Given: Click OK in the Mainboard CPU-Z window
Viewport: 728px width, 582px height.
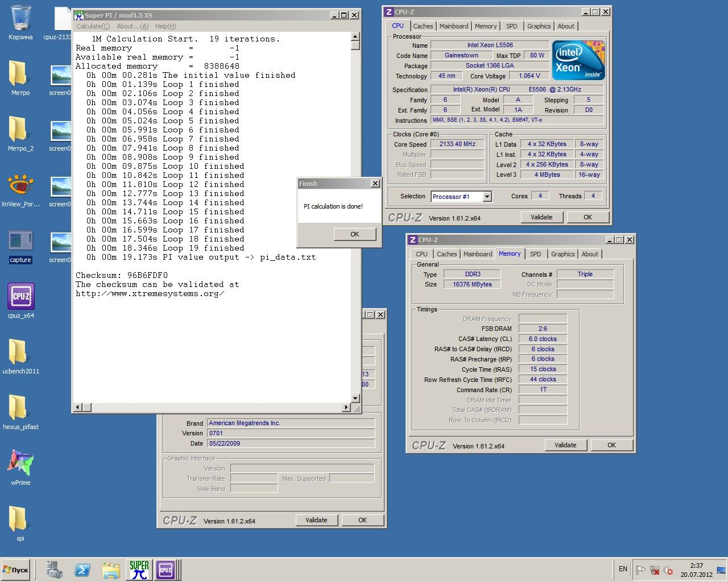Looking at the screenshot, I should tap(362, 520).
